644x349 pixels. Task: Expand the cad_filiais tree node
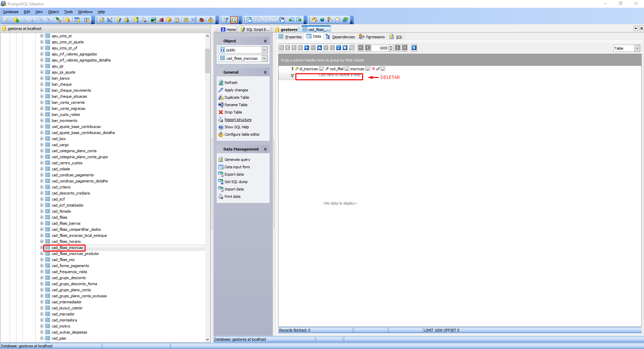(x=42, y=217)
